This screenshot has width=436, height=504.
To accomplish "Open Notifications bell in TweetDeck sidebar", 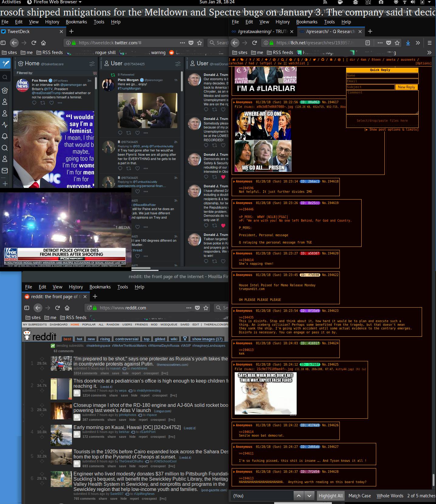I will (x=5, y=136).
